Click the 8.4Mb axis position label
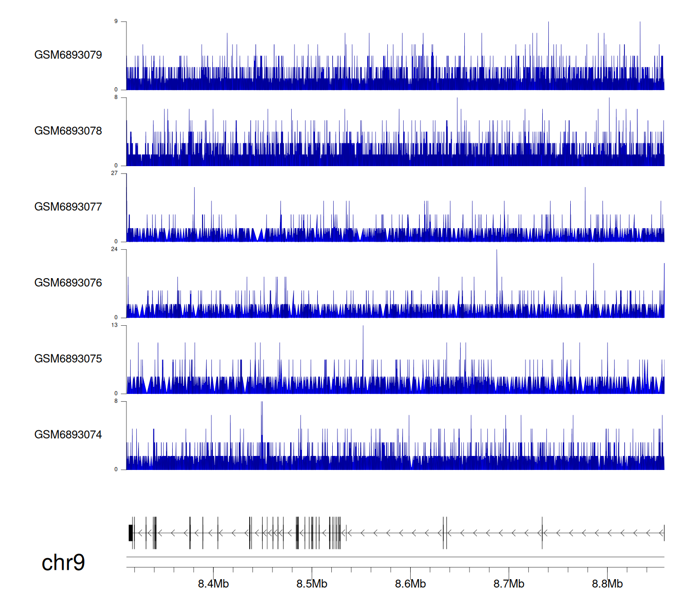 tap(213, 584)
